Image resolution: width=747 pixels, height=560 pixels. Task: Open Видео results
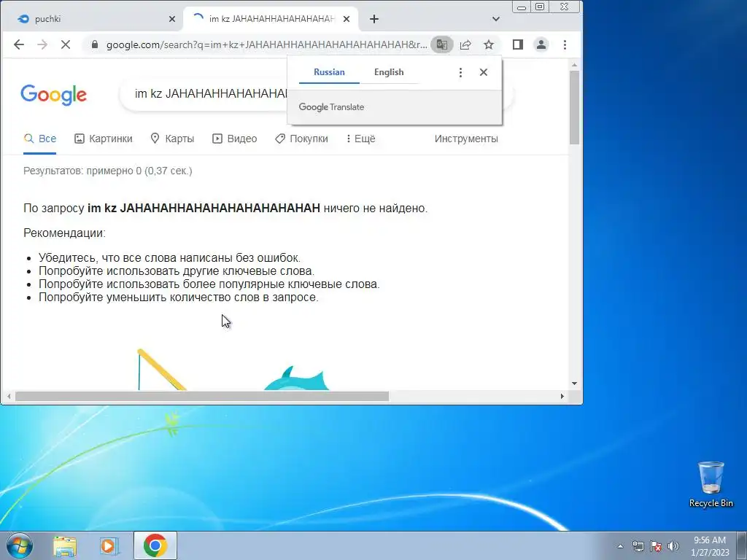(x=234, y=139)
